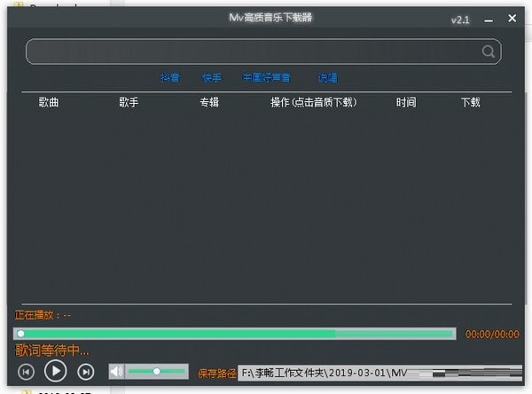Screen dimensions: 532x394
Task: Focus the song search input box
Action: pyautogui.click(x=263, y=51)
